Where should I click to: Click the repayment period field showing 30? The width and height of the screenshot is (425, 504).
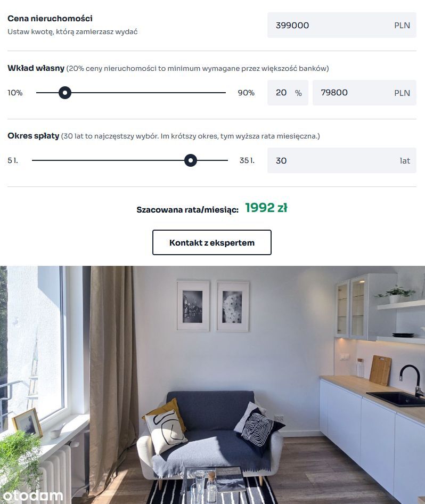342,160
